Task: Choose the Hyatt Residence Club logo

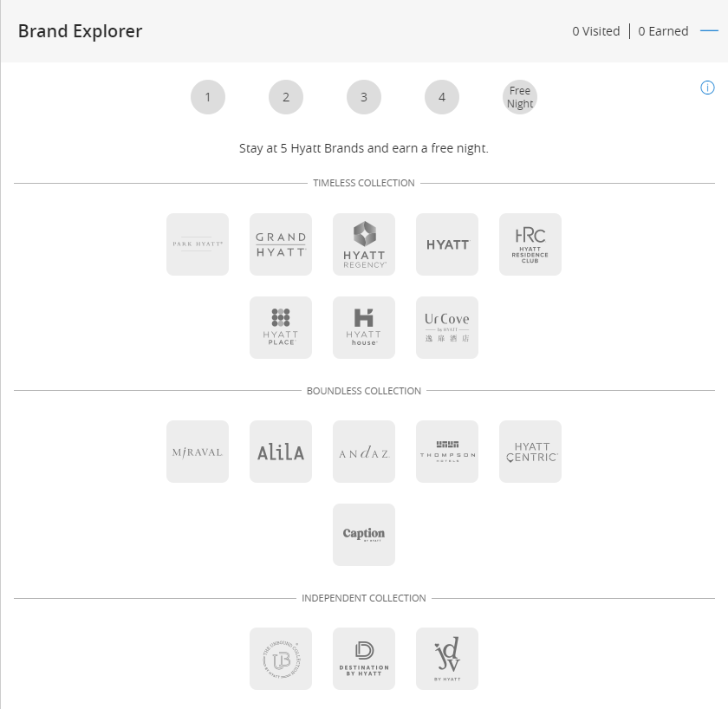Action: pyautogui.click(x=530, y=244)
